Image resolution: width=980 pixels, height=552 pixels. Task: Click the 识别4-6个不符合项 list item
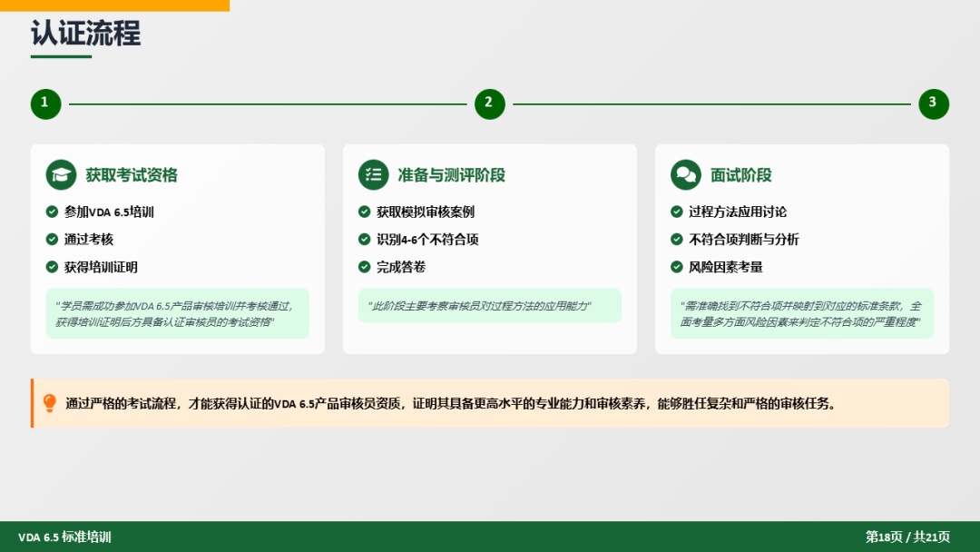[427, 240]
